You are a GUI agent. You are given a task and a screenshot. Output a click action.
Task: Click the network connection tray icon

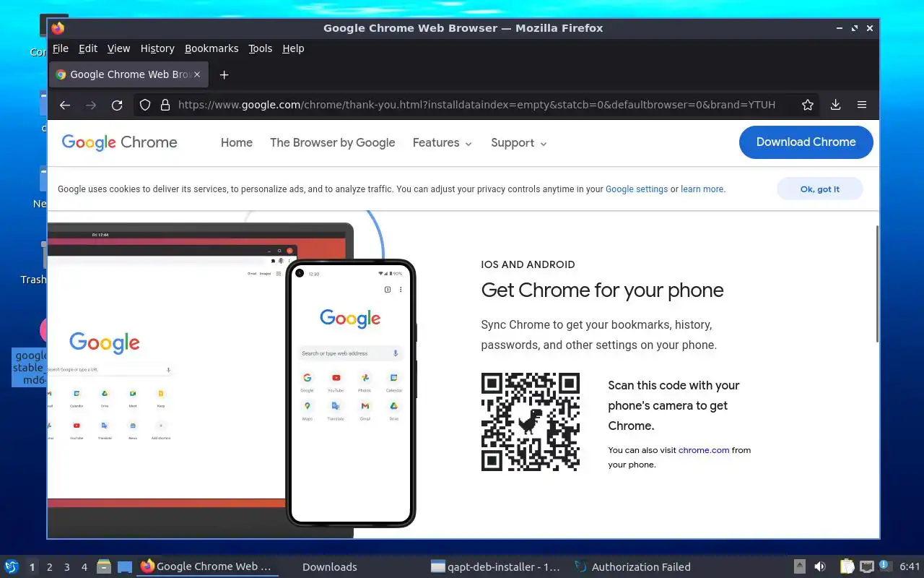coord(867,566)
